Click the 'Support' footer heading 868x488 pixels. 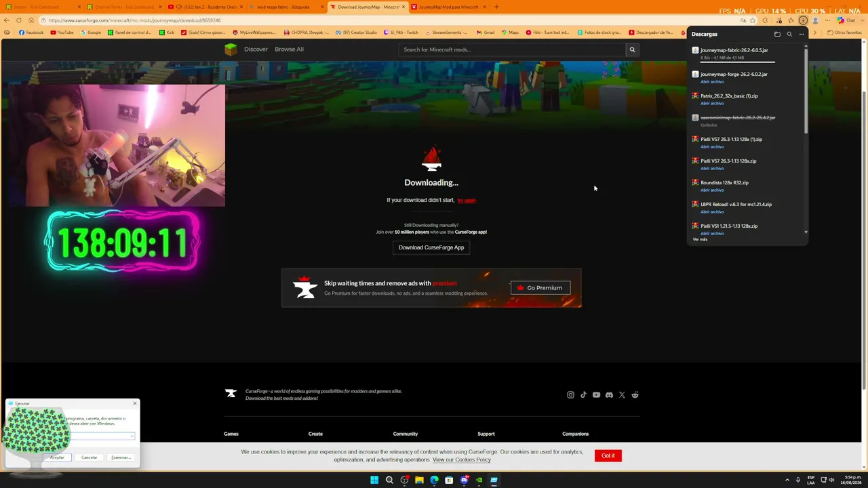tap(486, 434)
